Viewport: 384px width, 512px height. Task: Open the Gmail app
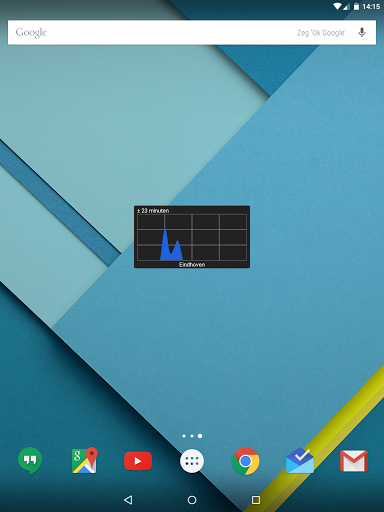pos(354,461)
